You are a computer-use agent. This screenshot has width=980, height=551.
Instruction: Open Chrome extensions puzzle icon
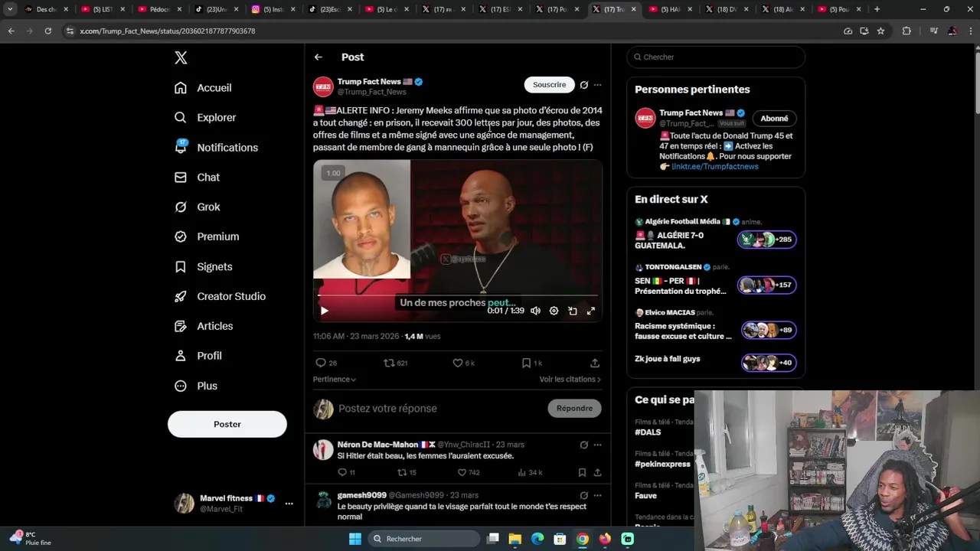coord(906,31)
